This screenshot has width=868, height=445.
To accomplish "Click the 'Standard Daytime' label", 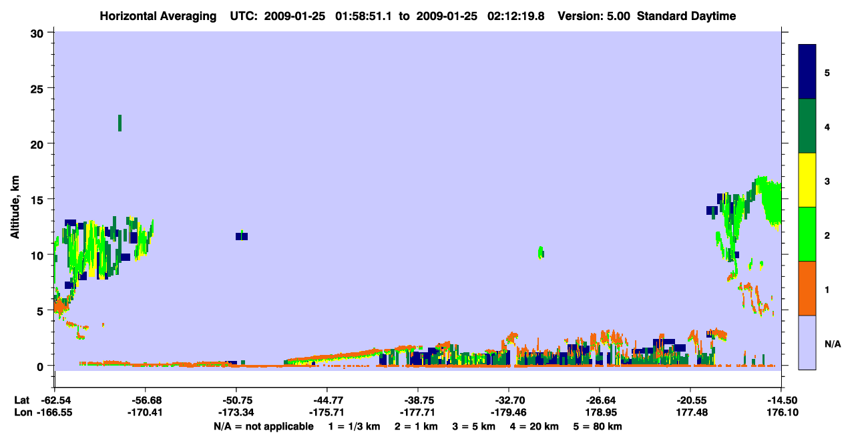I will tap(686, 16).
